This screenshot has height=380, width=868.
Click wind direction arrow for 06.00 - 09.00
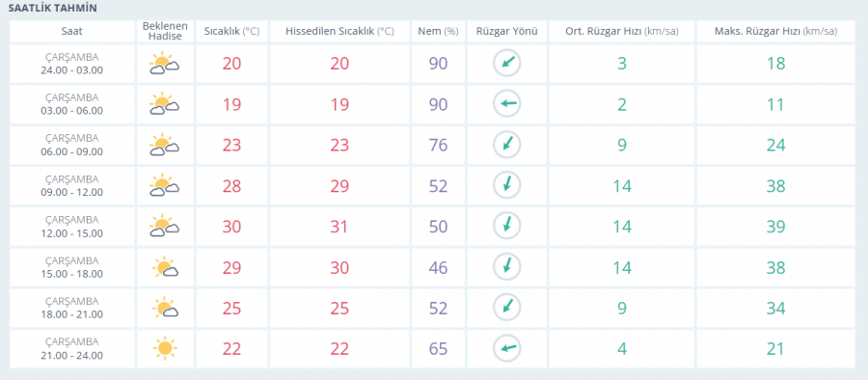pyautogui.click(x=507, y=145)
